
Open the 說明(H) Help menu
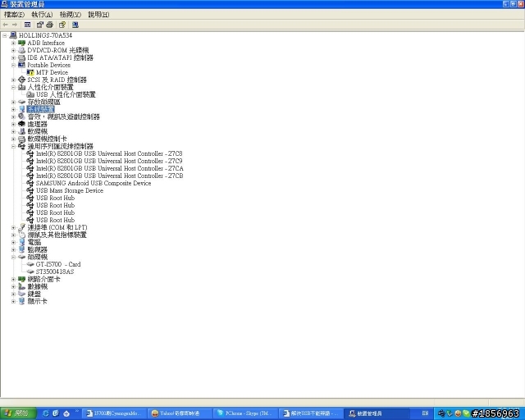pos(98,15)
